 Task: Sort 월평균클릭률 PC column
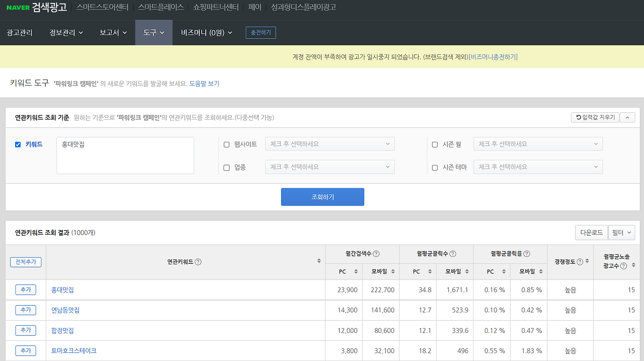504,272
